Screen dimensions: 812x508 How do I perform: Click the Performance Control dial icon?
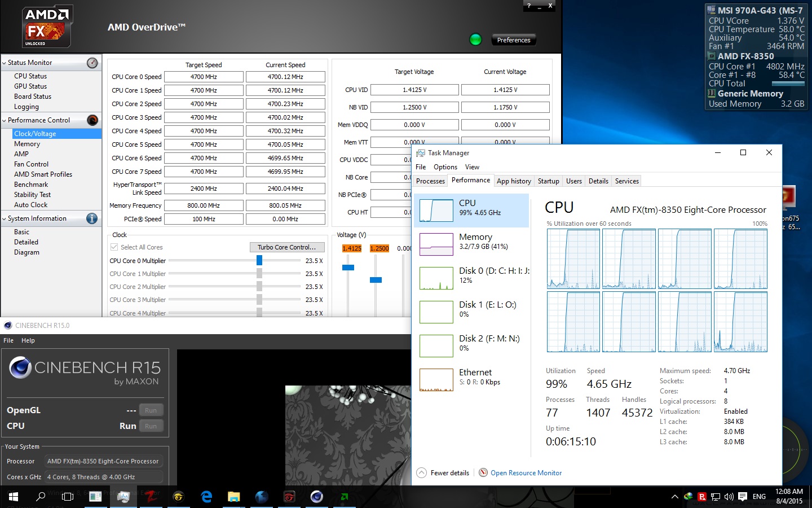pos(91,120)
